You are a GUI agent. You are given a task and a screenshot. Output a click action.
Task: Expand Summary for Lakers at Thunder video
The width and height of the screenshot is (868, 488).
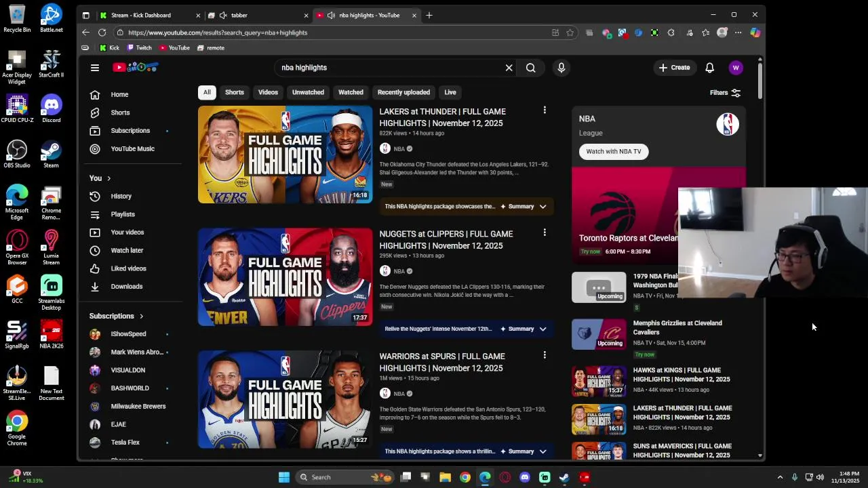(x=524, y=207)
